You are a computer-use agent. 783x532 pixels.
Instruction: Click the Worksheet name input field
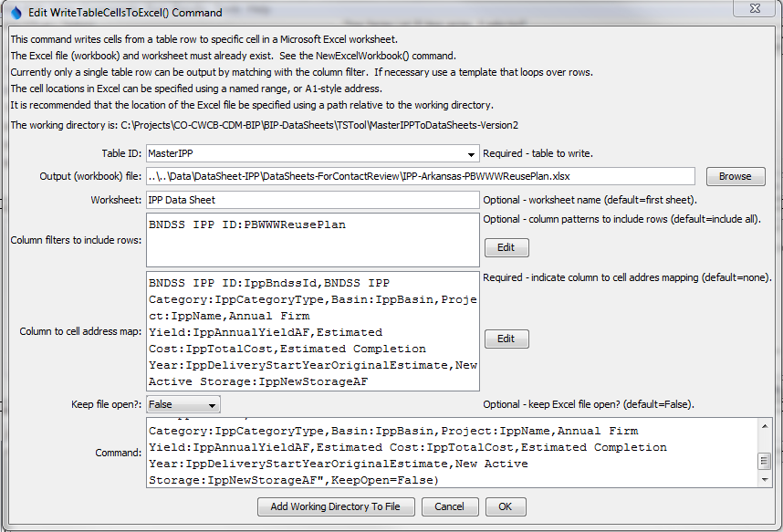[313, 200]
